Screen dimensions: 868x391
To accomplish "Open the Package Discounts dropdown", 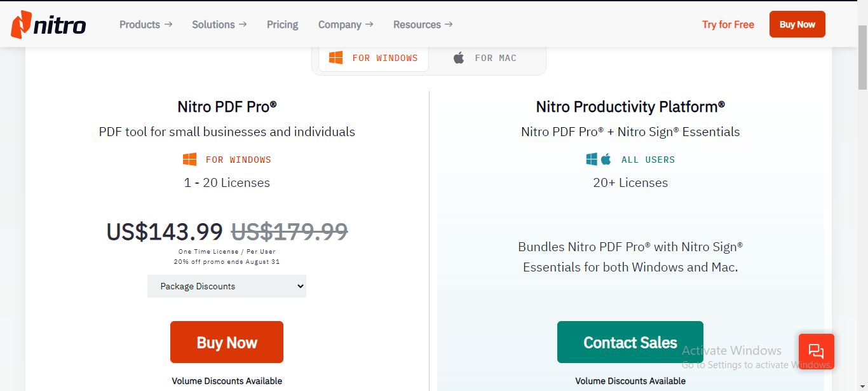I will click(227, 286).
